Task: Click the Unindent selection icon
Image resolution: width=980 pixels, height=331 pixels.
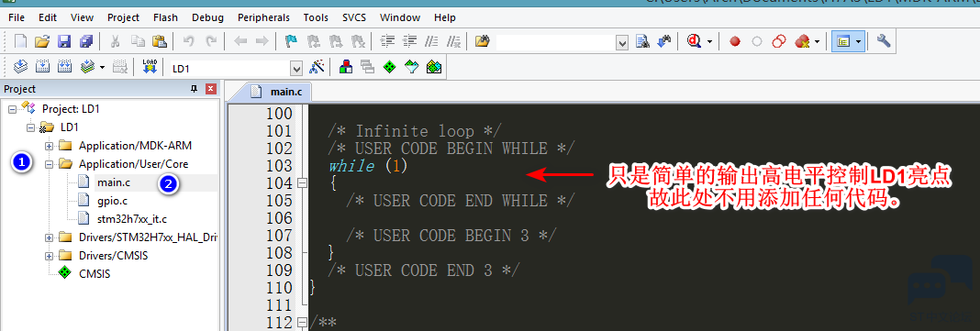Action: pos(409,42)
